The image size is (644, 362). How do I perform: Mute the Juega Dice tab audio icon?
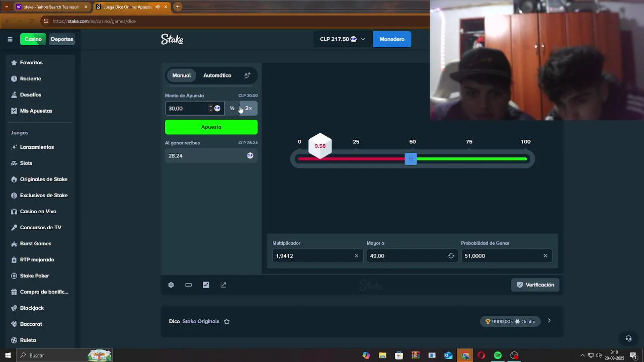(157, 7)
